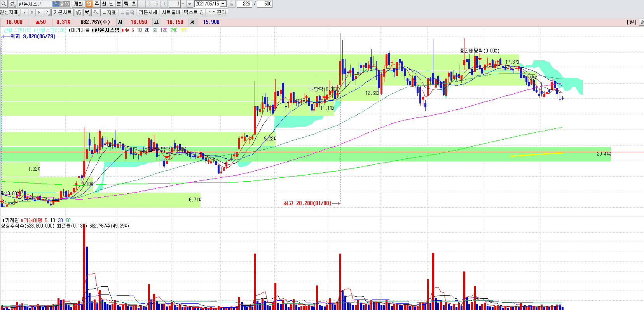The height and width of the screenshot is (310, 644).
Task: Click the 2021/05/16 date field
Action: pos(207,4)
